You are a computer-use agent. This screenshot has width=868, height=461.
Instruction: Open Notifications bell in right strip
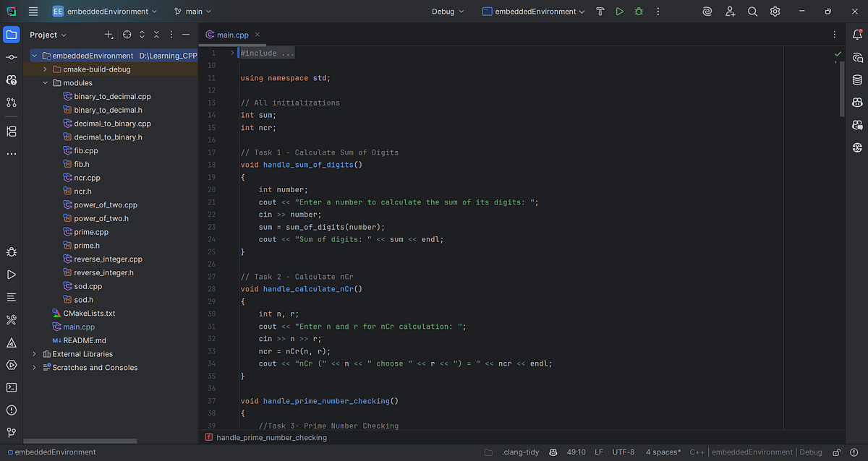857,34
